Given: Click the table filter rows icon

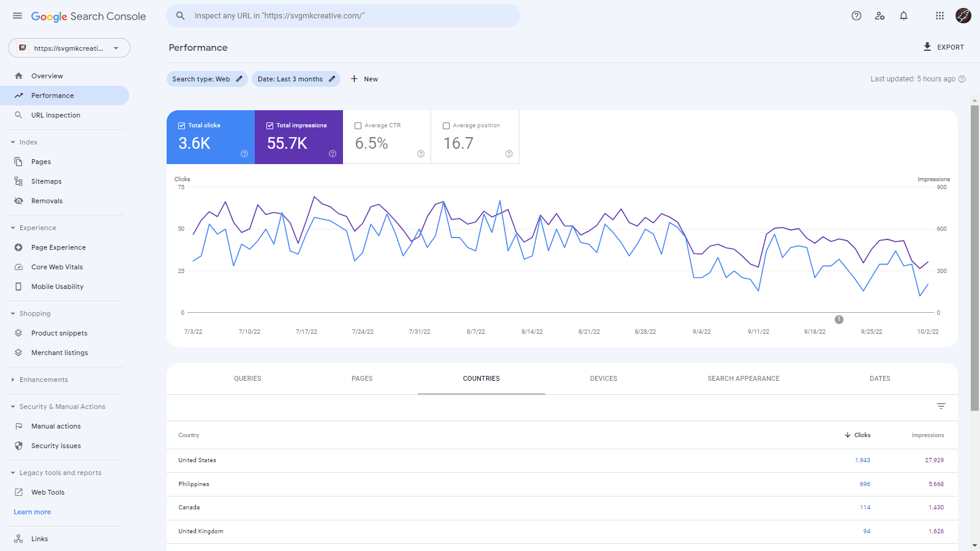Looking at the screenshot, I should [x=941, y=407].
